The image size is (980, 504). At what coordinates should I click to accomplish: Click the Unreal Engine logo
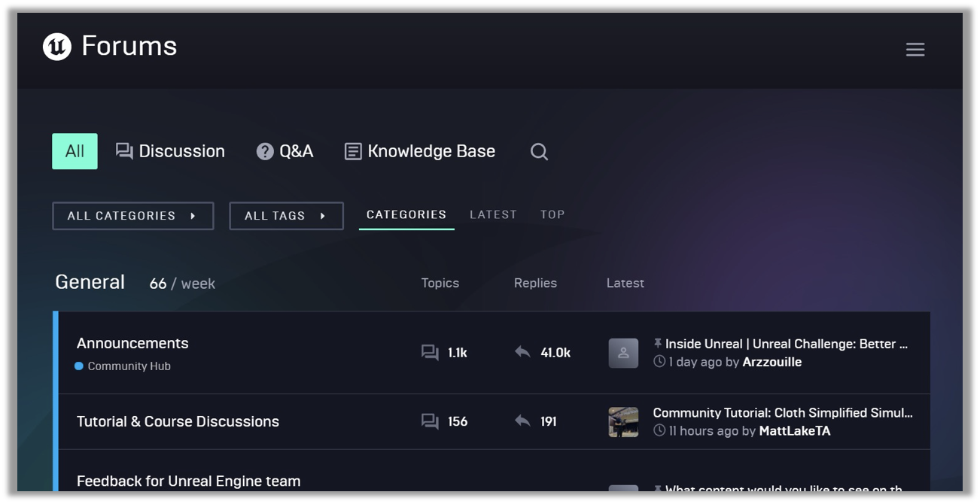pos(57,47)
